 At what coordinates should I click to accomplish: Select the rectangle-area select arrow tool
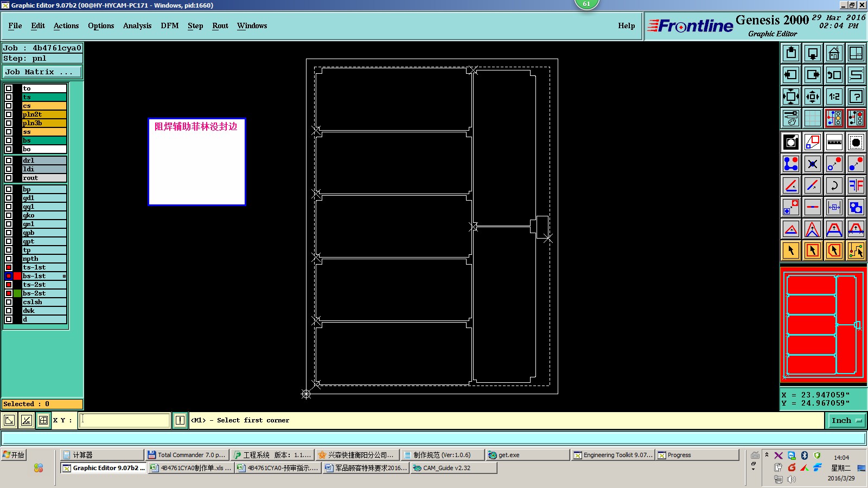click(813, 251)
